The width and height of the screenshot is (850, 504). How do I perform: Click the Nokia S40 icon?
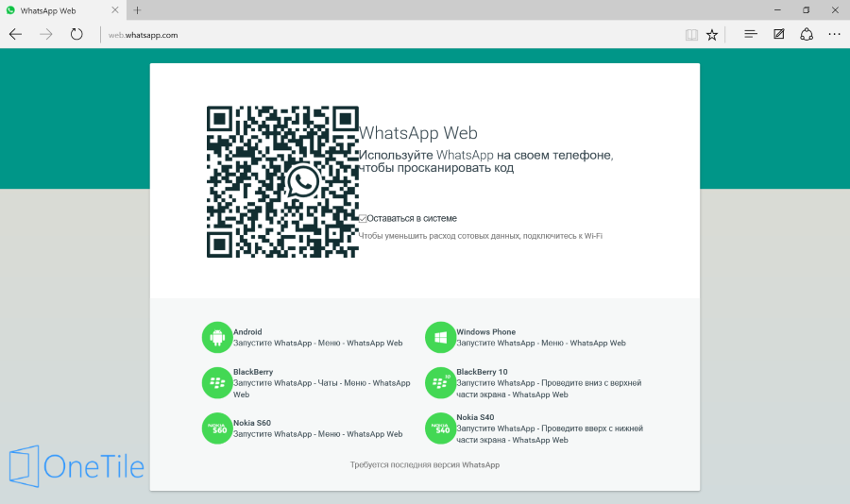(x=440, y=428)
